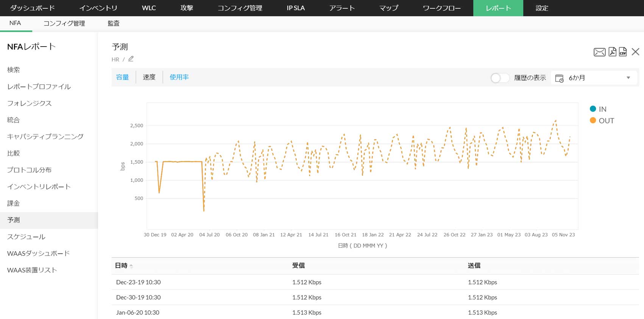Viewport: 644px width, 319px height.
Task: Click the スケジュール sidebar link
Action: 26,237
